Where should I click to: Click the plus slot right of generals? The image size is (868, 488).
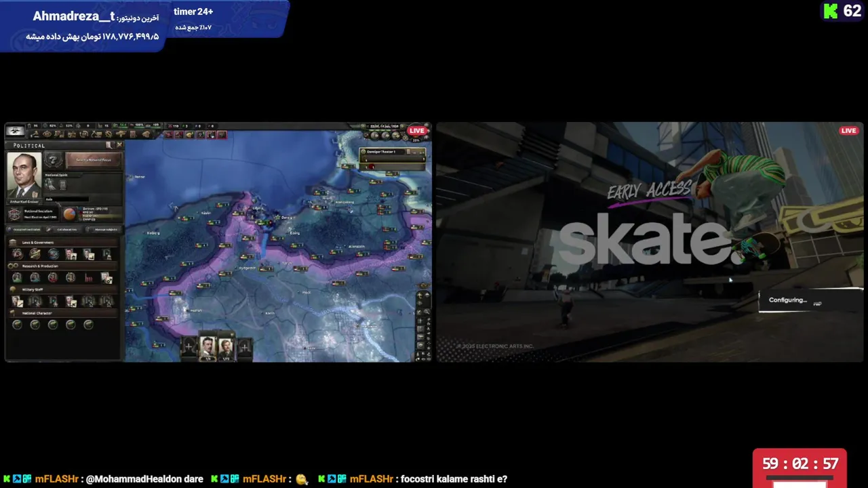point(244,348)
